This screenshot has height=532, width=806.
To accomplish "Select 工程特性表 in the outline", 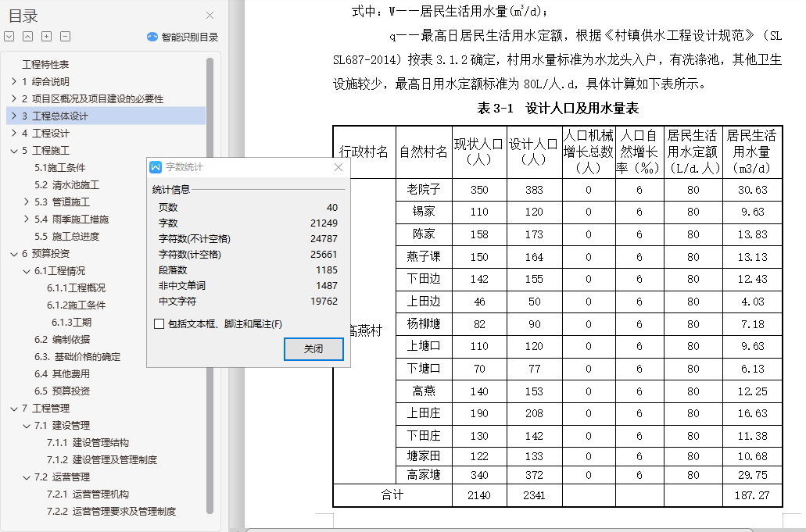I will point(45,65).
